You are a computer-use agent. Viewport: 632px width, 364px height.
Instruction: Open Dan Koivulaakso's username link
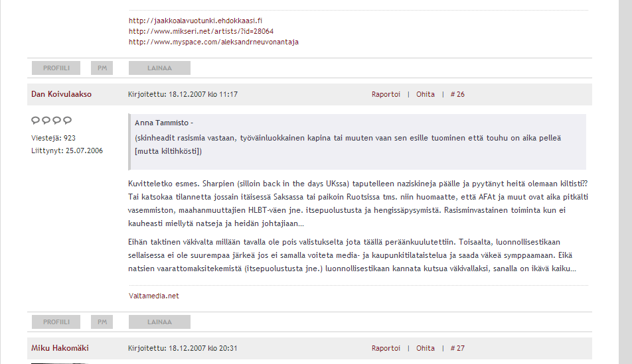click(61, 94)
